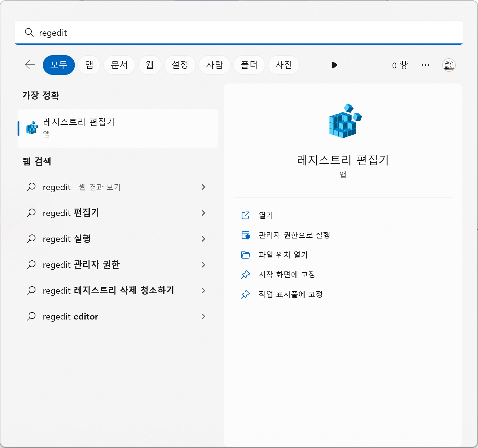Image resolution: width=478 pixels, height=448 pixels.
Task: Click magnifier icon beside 'regedit 관리자 권한'
Action: pos(31,265)
